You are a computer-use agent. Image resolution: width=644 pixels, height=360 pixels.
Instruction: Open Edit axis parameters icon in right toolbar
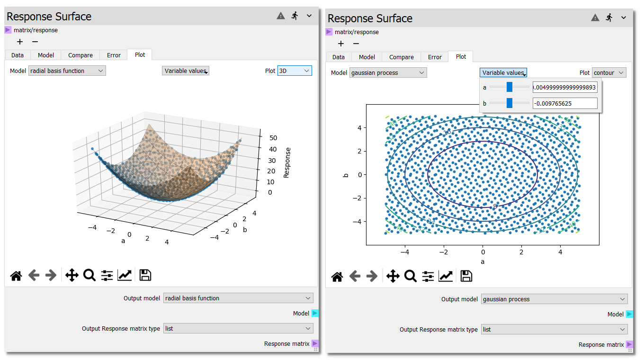coord(446,277)
